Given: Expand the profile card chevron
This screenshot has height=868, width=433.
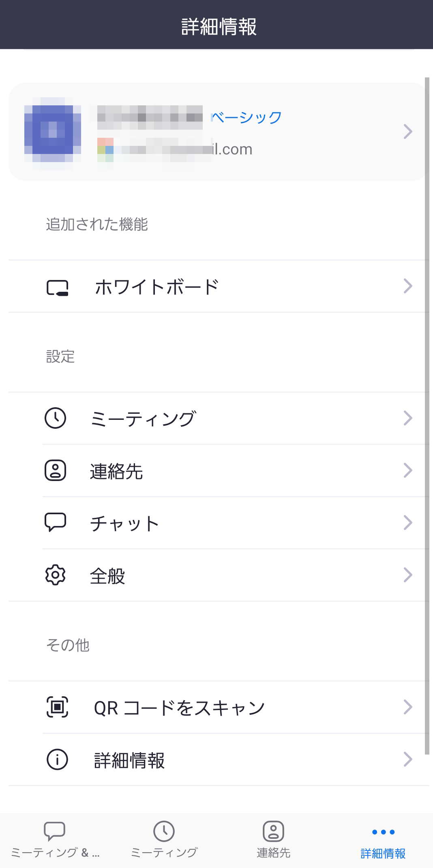Looking at the screenshot, I should tap(408, 132).
